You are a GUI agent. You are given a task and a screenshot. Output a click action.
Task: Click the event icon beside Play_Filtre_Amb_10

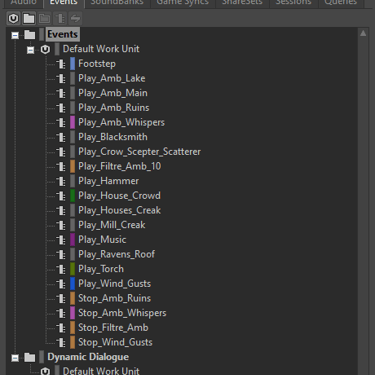(x=61, y=166)
